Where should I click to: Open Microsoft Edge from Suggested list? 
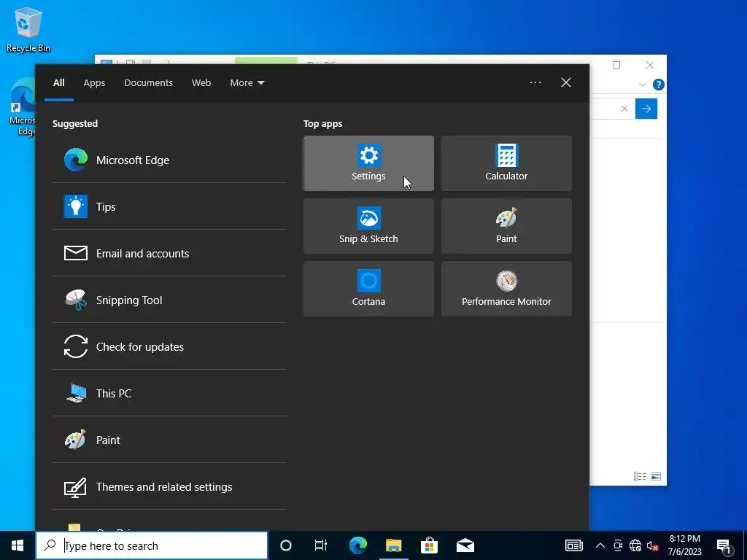(x=169, y=160)
